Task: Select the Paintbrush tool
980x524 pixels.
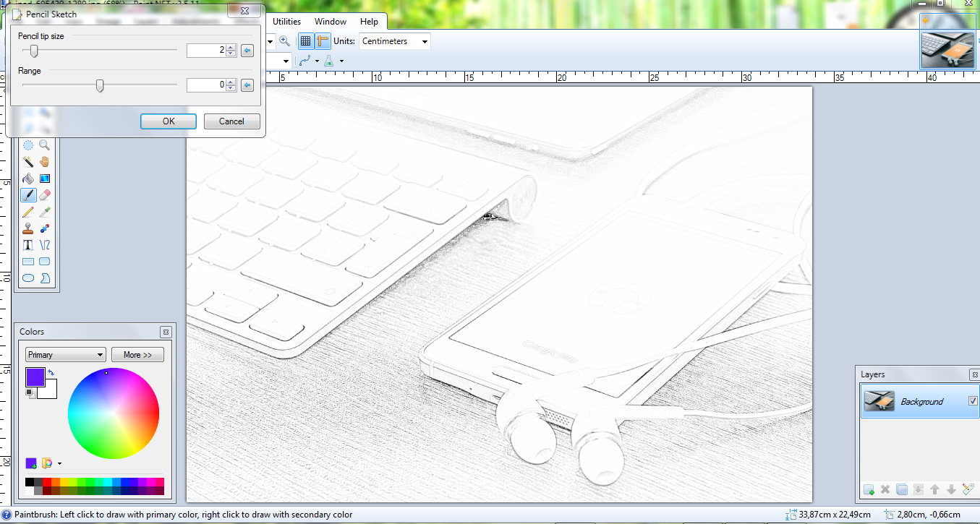Action: [28, 195]
